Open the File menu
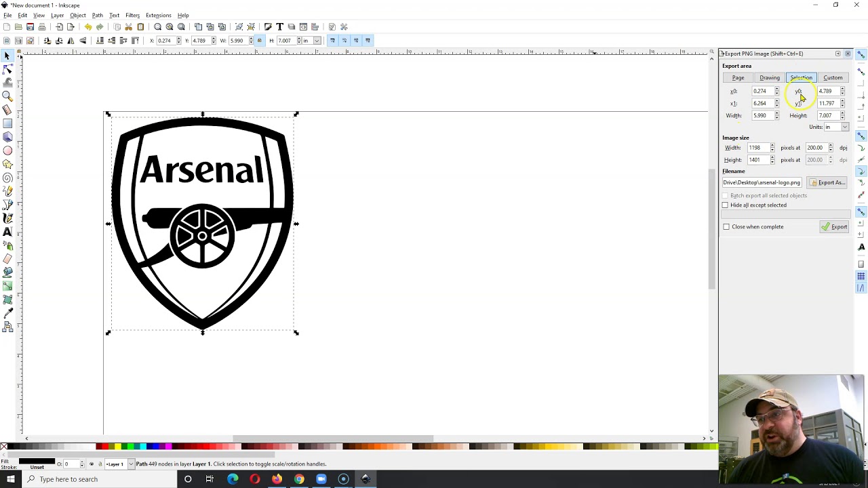This screenshot has width=868, height=488. pyautogui.click(x=7, y=15)
